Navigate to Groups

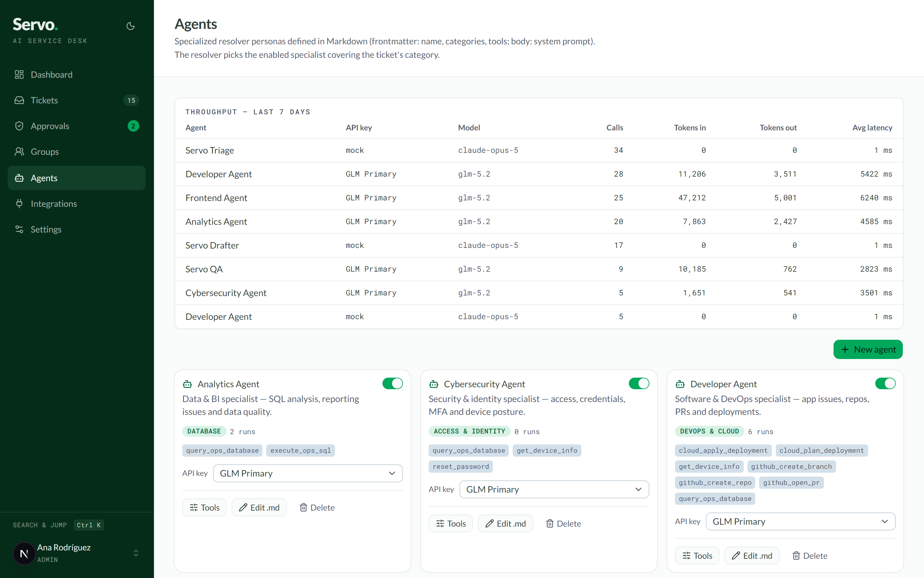point(76,151)
